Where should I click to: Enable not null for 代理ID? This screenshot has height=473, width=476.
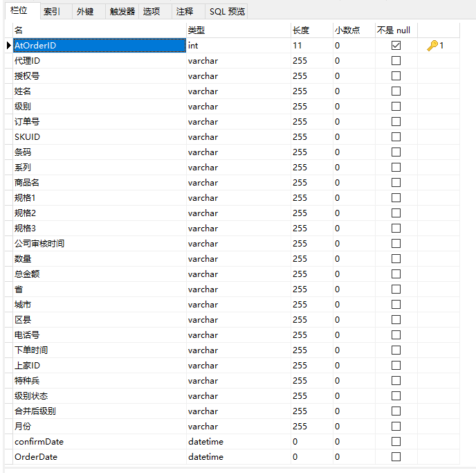tap(396, 61)
